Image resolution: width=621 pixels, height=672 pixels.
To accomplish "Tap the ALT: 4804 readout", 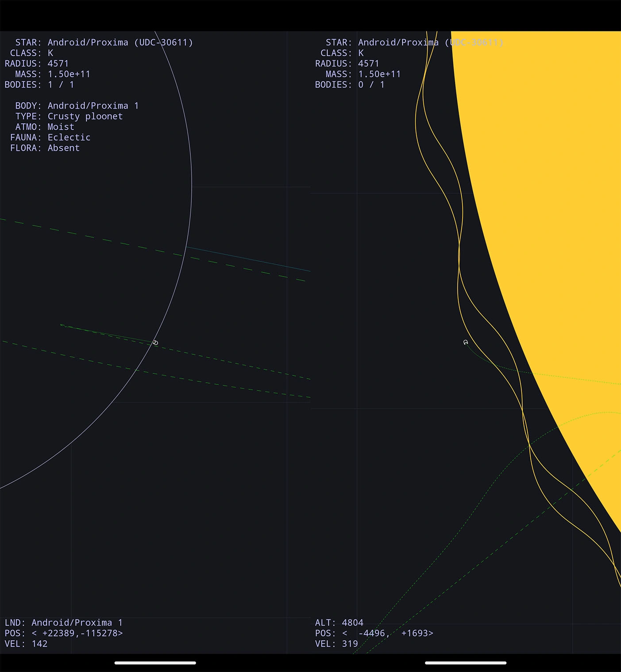I will [339, 623].
